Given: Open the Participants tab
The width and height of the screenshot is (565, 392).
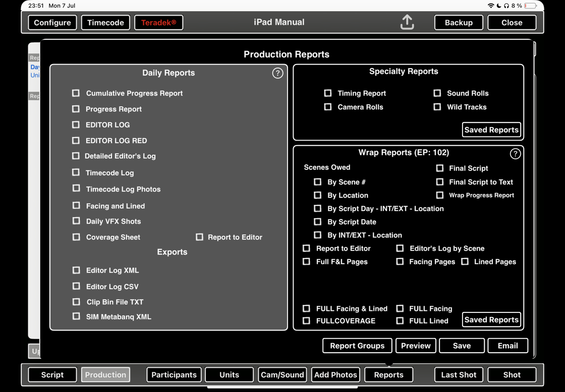Looking at the screenshot, I should coord(174,375).
